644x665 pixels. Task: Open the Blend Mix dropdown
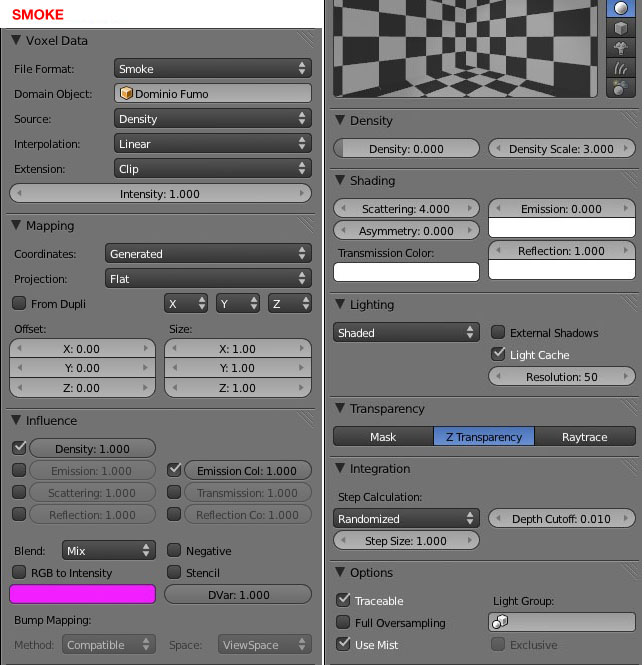[109, 550]
